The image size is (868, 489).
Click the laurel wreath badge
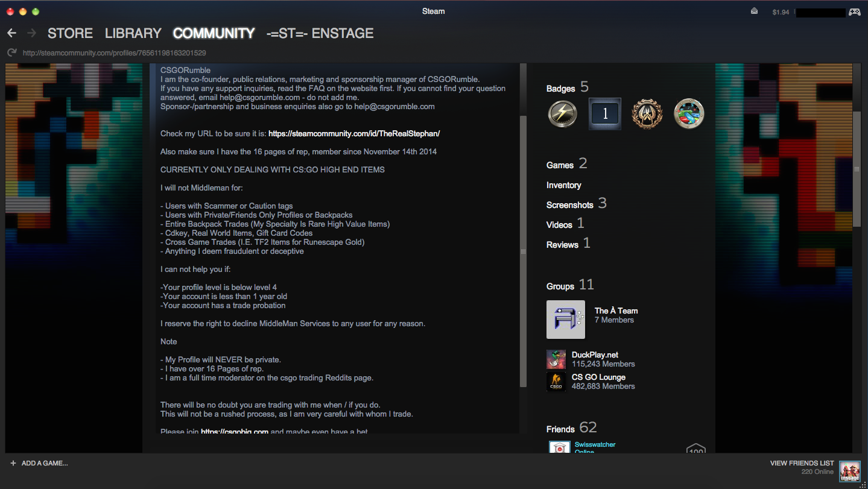click(x=647, y=114)
